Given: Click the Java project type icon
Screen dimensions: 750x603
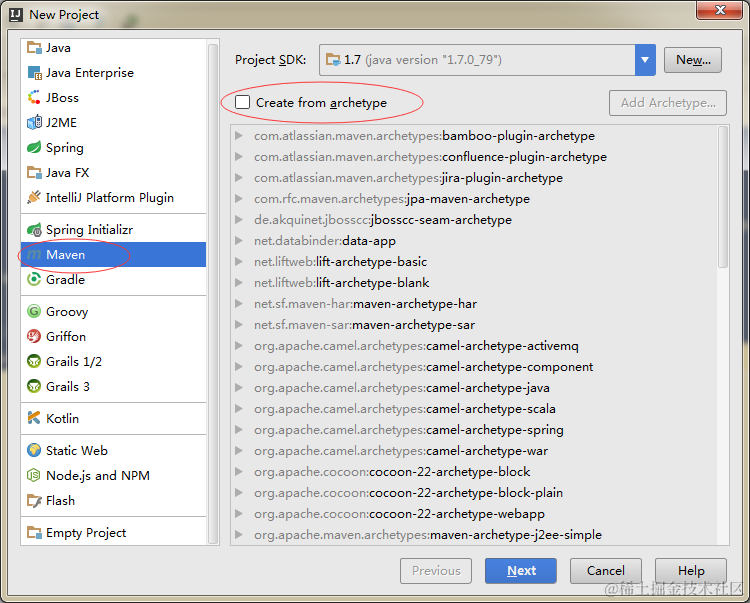Looking at the screenshot, I should pos(34,48).
